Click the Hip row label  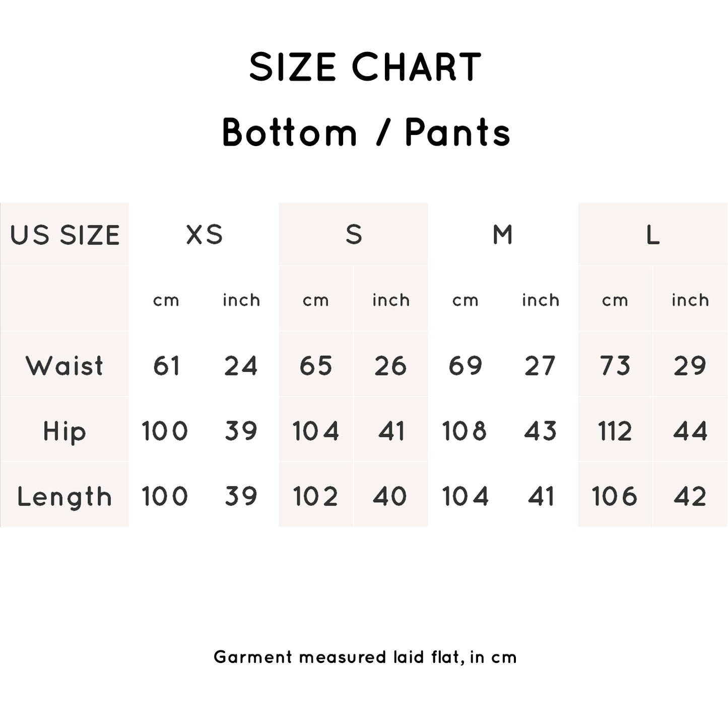click(x=64, y=431)
